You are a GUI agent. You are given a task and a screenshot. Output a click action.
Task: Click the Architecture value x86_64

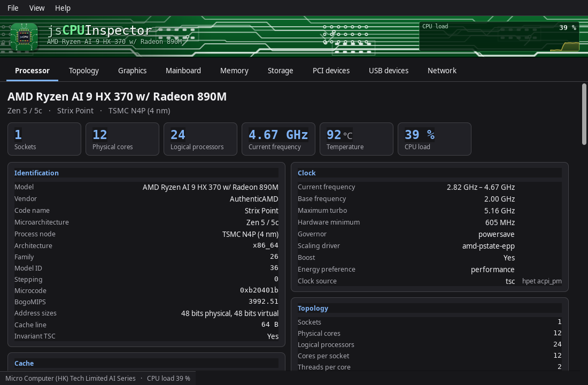tap(266, 245)
